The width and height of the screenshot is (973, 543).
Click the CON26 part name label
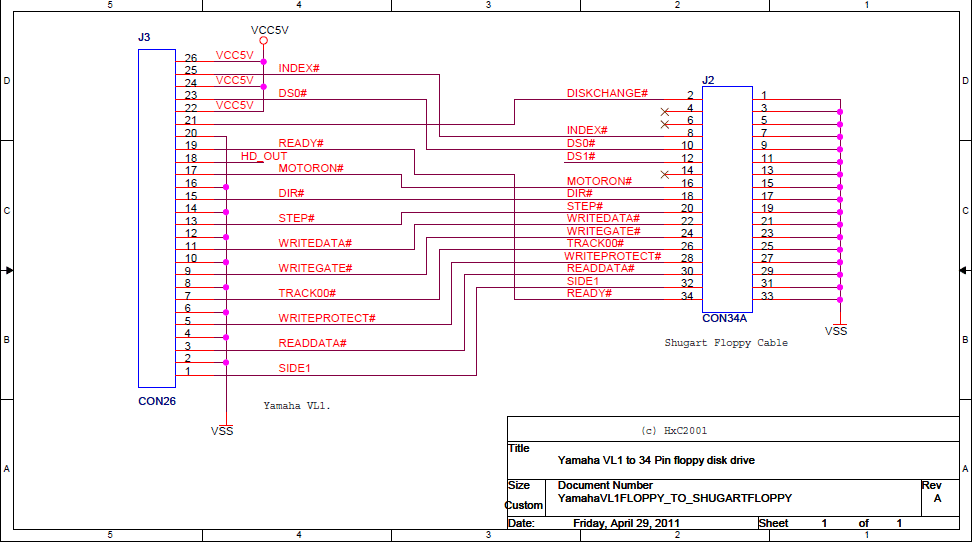[x=157, y=401]
